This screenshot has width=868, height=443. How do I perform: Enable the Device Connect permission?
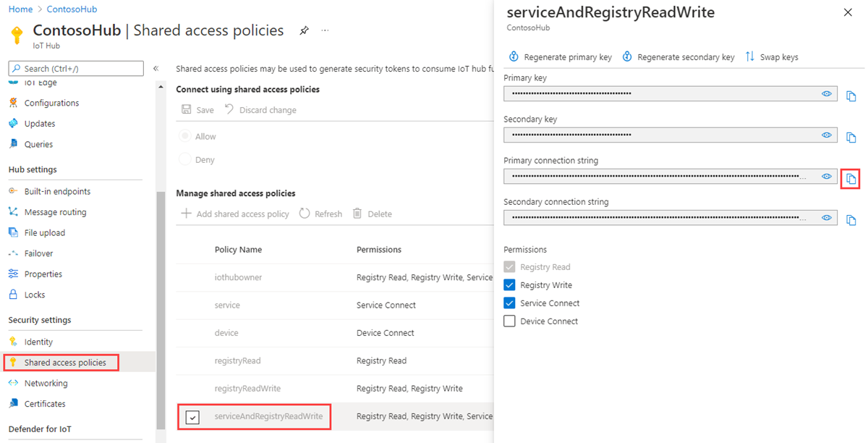click(509, 321)
